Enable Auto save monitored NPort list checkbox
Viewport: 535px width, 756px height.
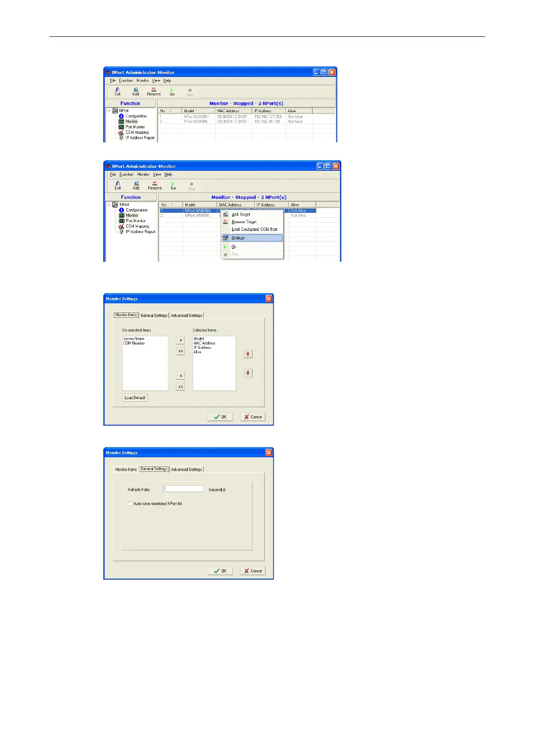coord(130,504)
